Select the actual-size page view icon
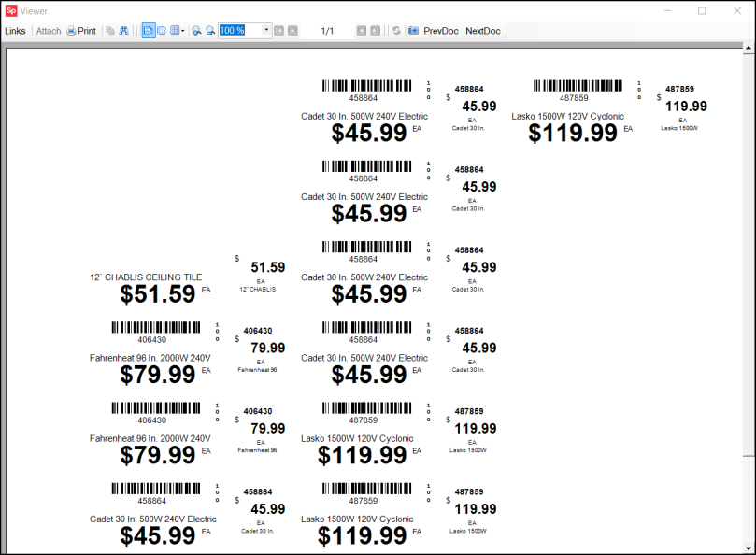This screenshot has width=756, height=555. pos(149,31)
